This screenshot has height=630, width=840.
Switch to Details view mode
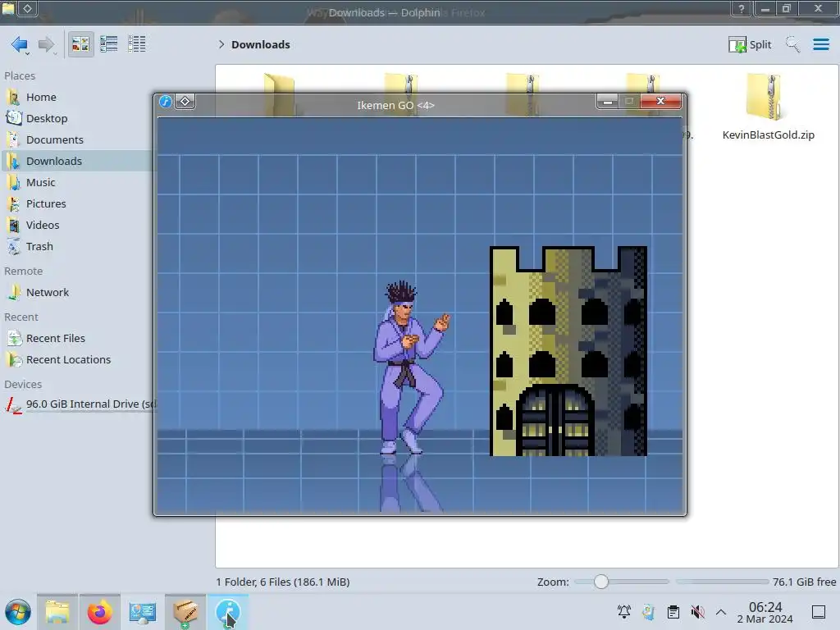(x=137, y=44)
